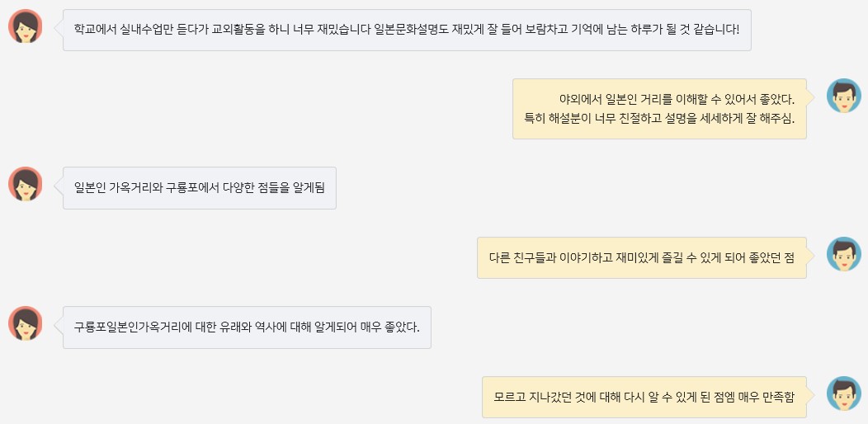Click the male avatar beside the 매우 만족함 comment
Screen dimensions: 868x424
coord(843,393)
